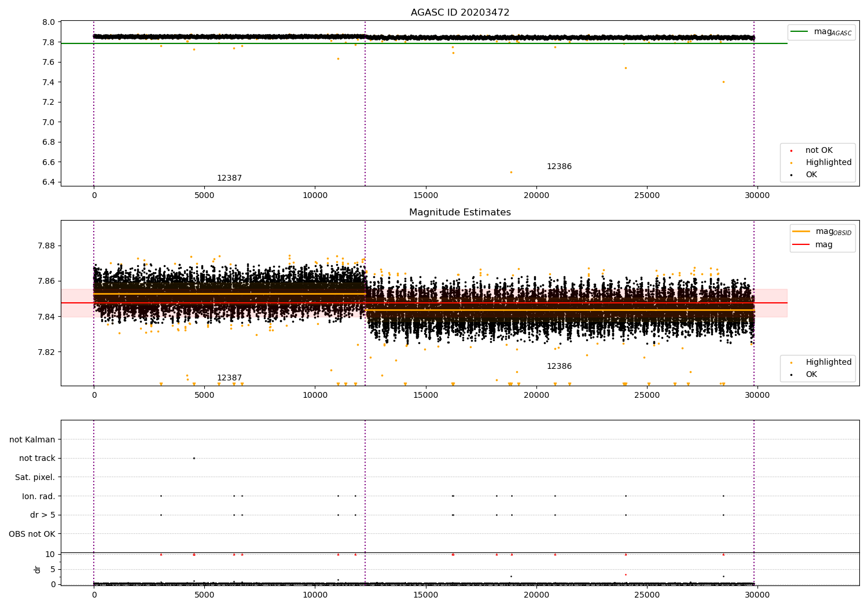
Task: Click the '7.88' y-axis tick label
Action: coord(46,246)
